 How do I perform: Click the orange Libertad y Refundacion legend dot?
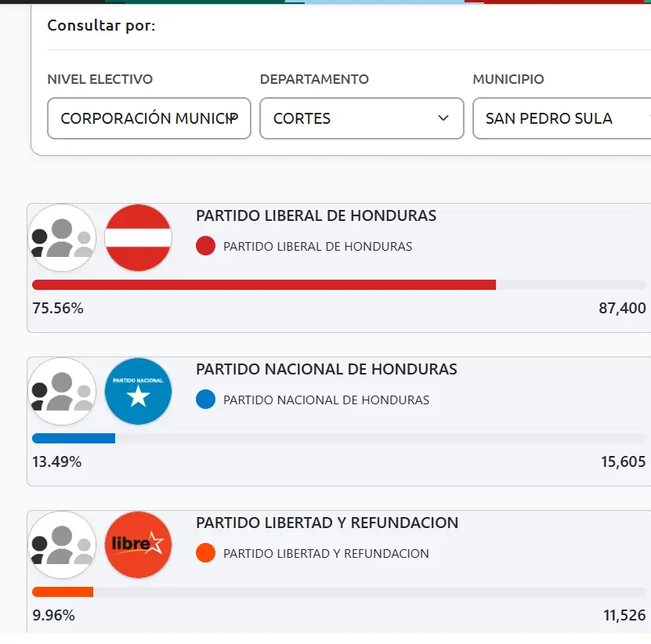pyautogui.click(x=205, y=553)
